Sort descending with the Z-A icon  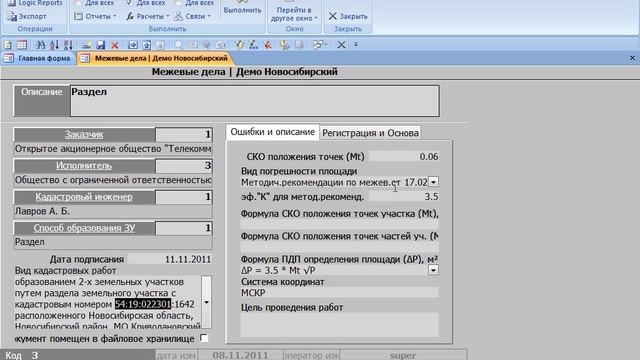coord(68,45)
